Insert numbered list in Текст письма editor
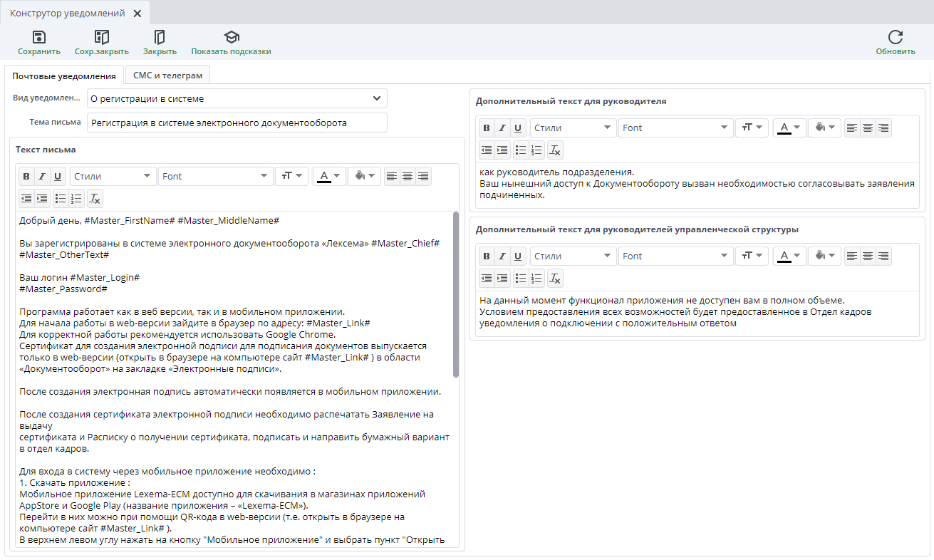Screen dimensions: 934x560 pyautogui.click(x=77, y=199)
